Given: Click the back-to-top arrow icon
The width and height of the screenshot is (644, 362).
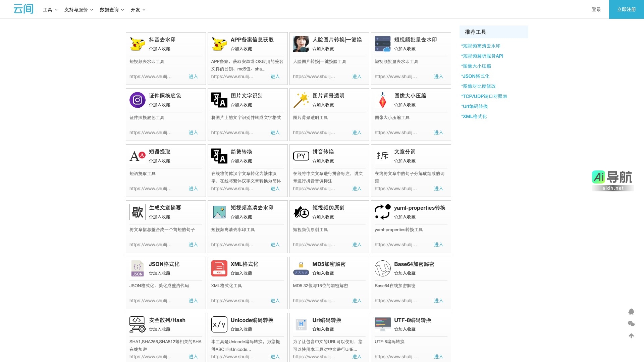Looking at the screenshot, I should (631, 336).
